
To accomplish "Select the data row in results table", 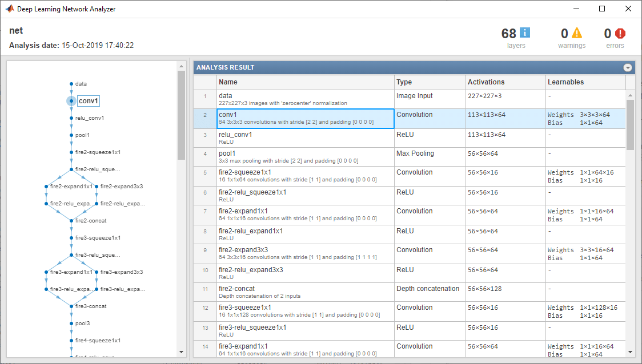I will (410, 99).
